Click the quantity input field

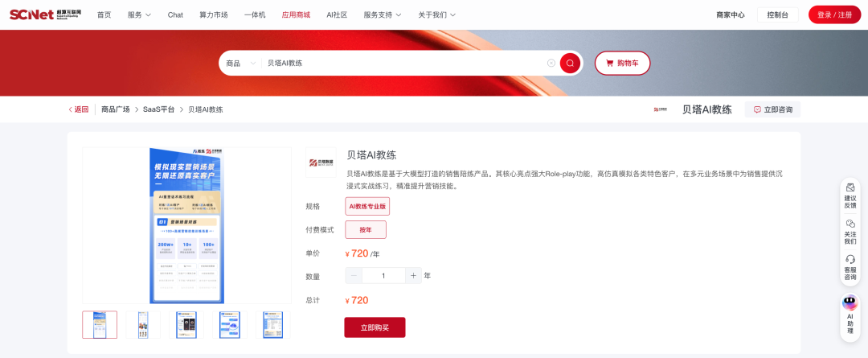pyautogui.click(x=383, y=275)
